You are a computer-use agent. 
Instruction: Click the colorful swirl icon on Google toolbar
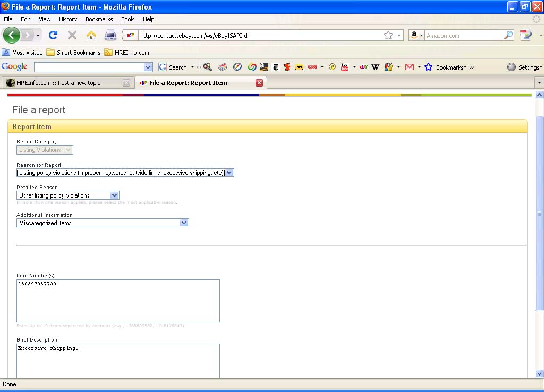click(252, 67)
